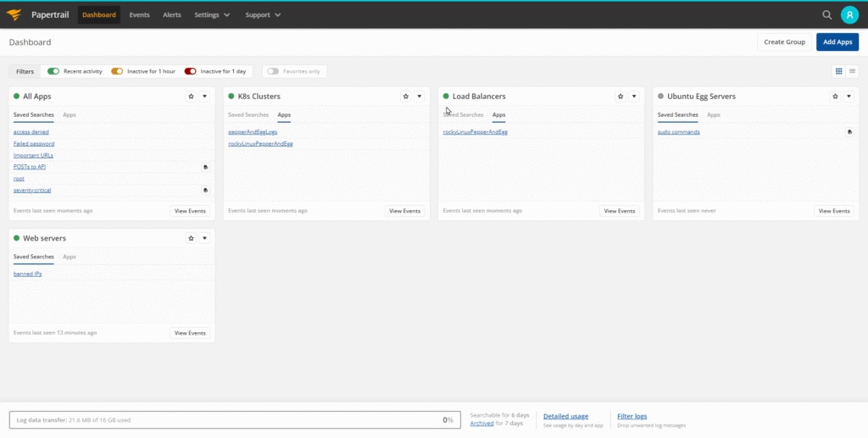Click the Web servers group title
The image size is (868, 438).
(x=44, y=238)
